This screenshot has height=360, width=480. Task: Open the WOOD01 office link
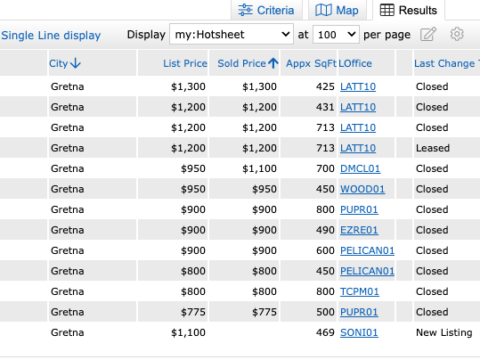[362, 189]
